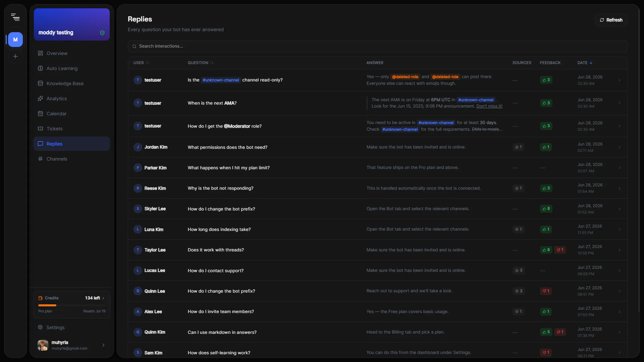Click thumbs-up 1 on Jordan Kim row
Viewport: 644px width, 362px height.
[546, 147]
